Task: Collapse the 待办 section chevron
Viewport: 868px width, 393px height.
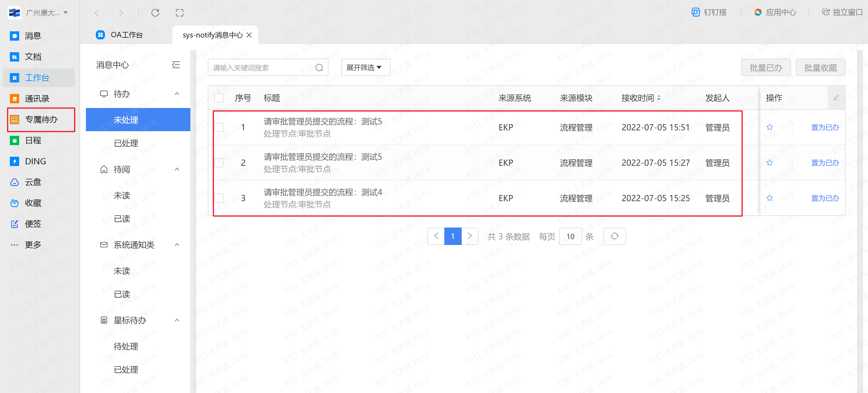Action: click(x=177, y=94)
